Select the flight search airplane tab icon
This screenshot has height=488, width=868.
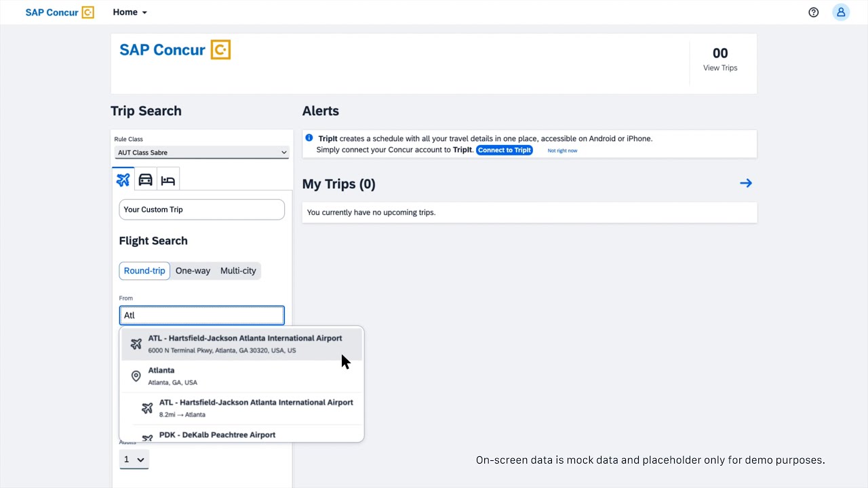(123, 180)
